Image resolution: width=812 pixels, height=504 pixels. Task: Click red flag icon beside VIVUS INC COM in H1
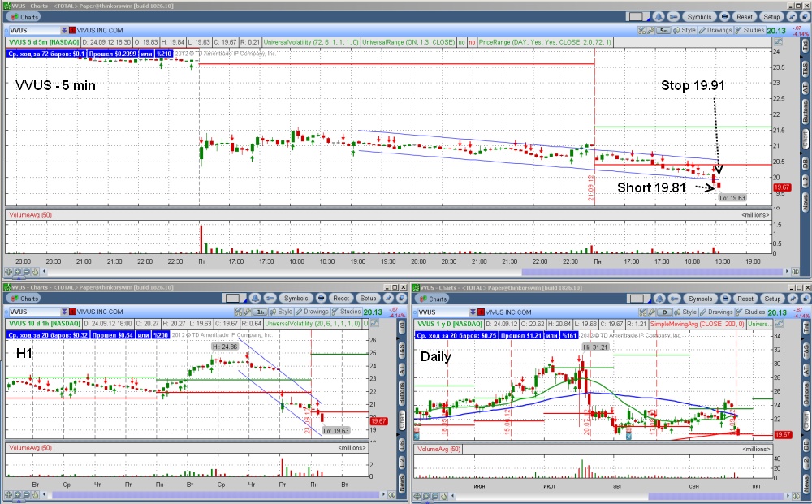72,312
